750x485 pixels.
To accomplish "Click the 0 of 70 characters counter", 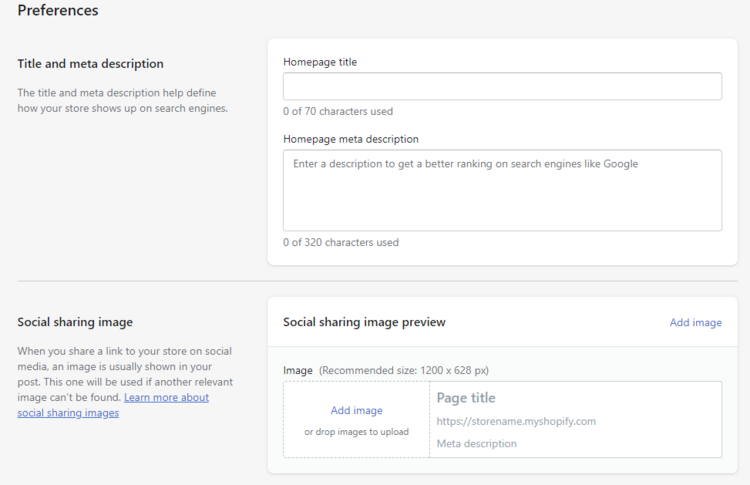I will 338,111.
